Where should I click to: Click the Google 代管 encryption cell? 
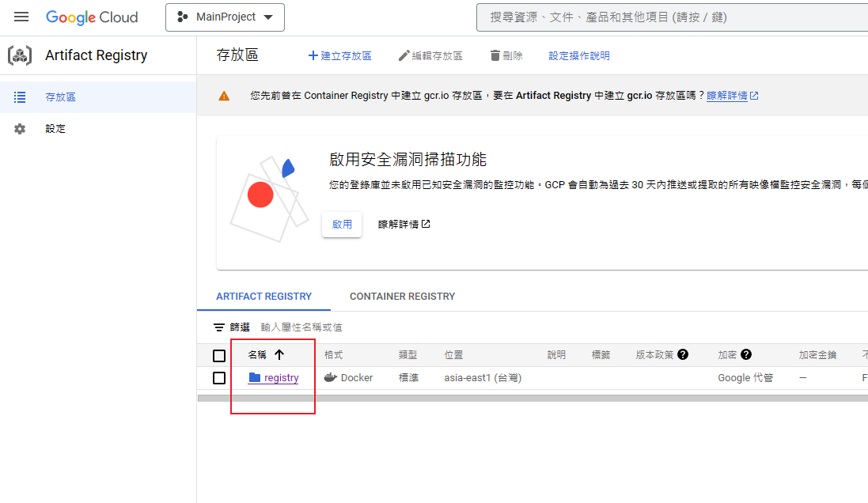[745, 378]
